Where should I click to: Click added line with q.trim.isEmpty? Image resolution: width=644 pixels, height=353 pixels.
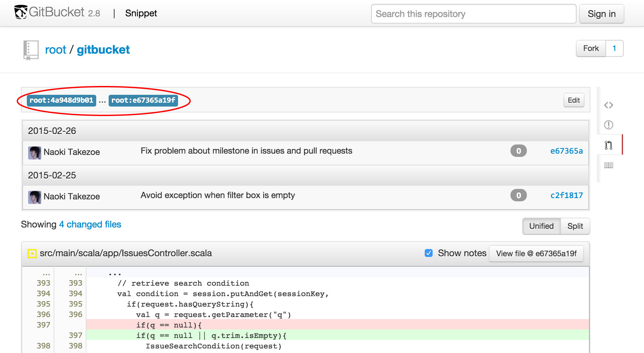[338, 335]
